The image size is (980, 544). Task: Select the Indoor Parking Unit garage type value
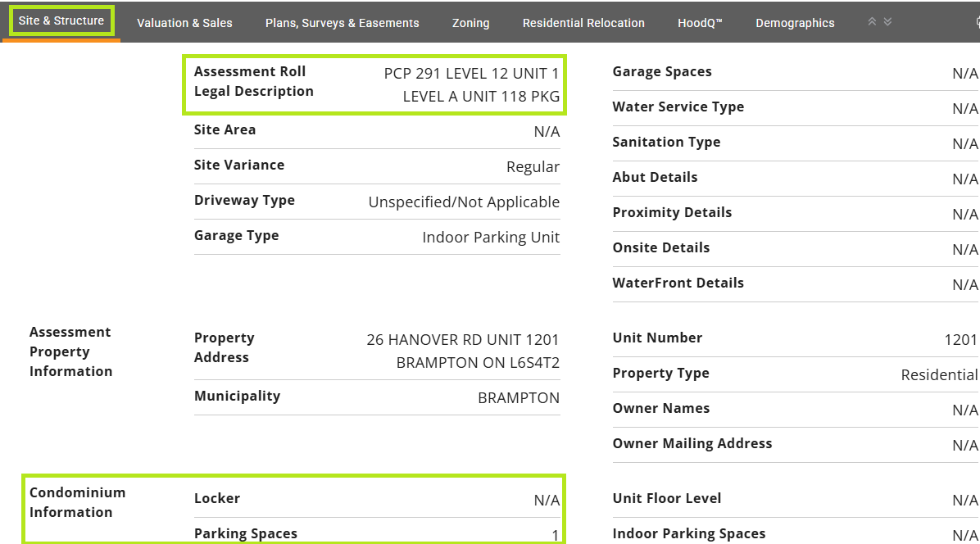pyautogui.click(x=491, y=238)
